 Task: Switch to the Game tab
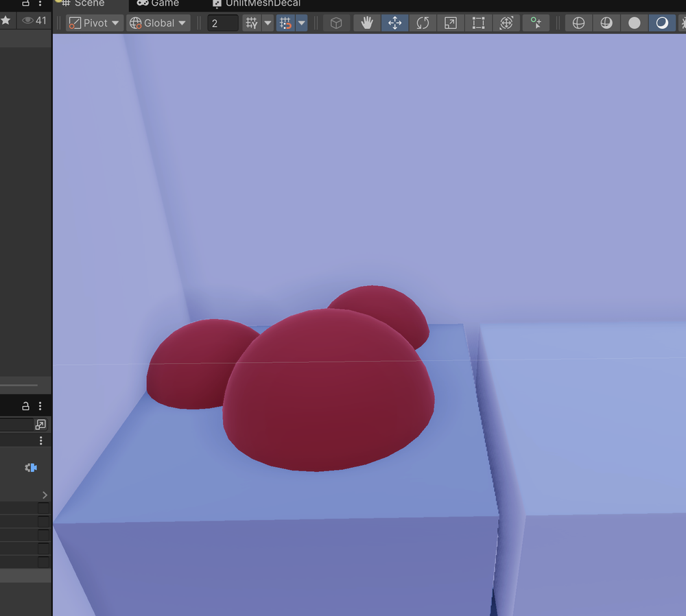click(x=158, y=3)
